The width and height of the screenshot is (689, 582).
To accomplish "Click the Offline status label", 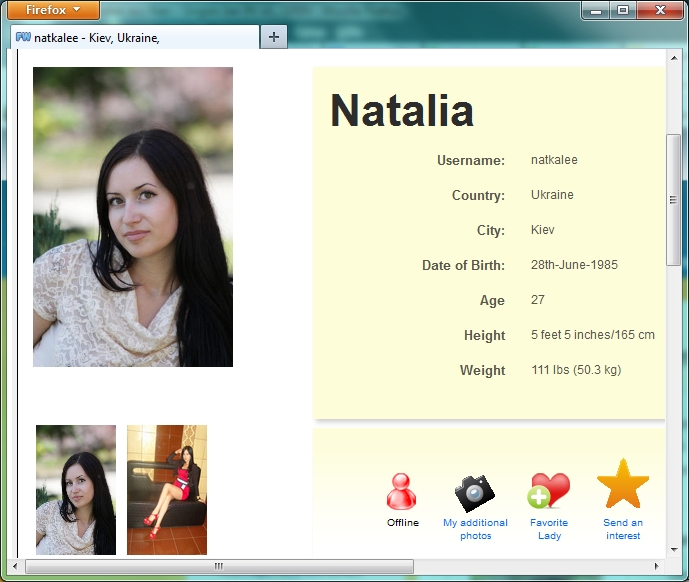I will [403, 523].
